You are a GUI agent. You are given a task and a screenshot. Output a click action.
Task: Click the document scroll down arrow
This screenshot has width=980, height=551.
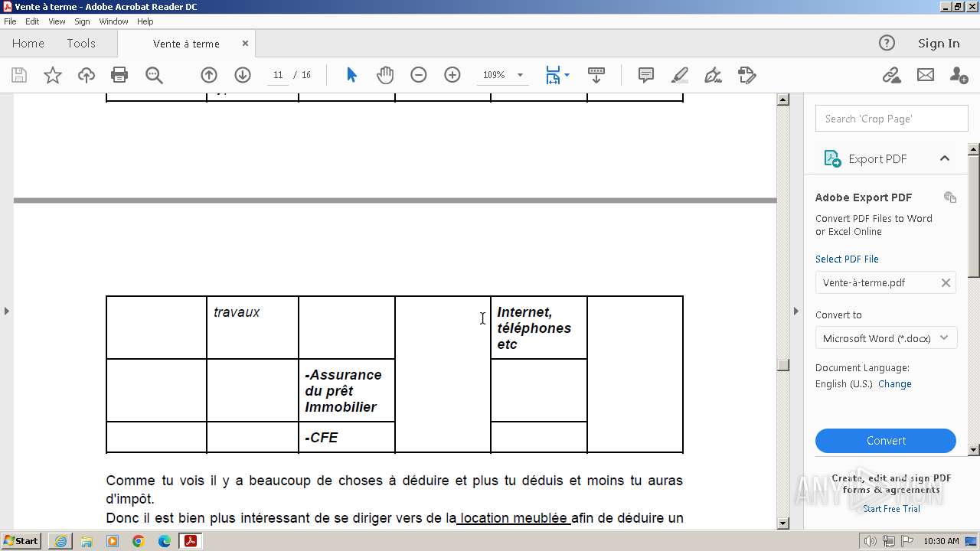pyautogui.click(x=782, y=523)
